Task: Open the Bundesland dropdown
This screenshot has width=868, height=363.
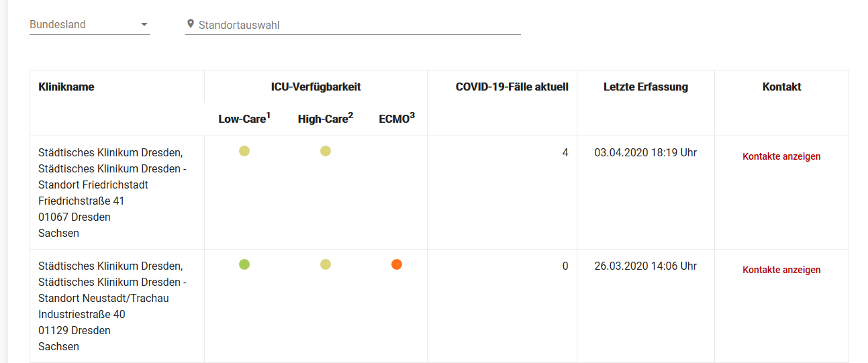Action: 89,25
